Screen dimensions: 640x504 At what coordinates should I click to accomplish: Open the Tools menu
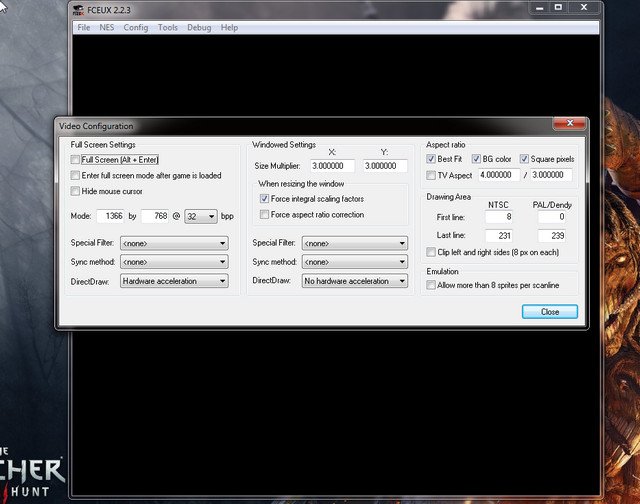click(167, 27)
